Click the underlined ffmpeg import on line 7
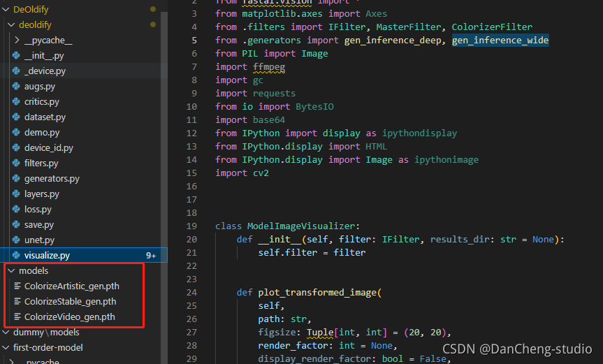 pos(269,67)
